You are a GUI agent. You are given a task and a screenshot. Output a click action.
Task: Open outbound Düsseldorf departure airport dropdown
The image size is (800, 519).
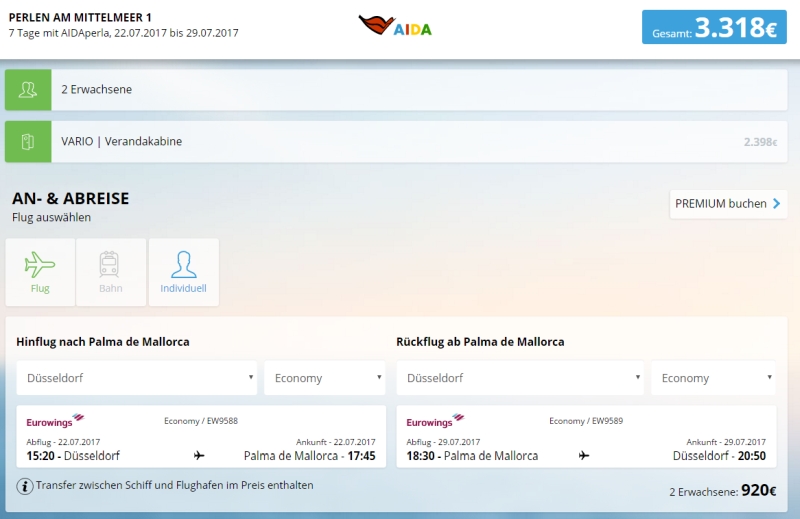136,378
